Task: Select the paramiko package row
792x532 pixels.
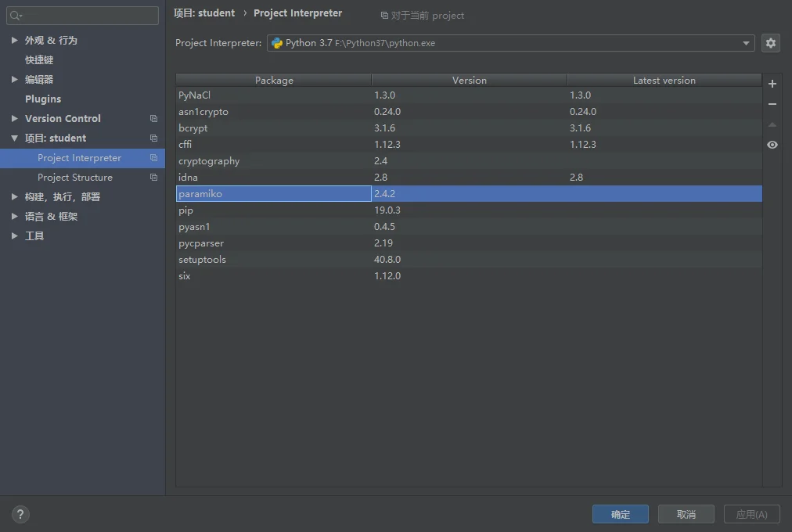Action: [469, 194]
